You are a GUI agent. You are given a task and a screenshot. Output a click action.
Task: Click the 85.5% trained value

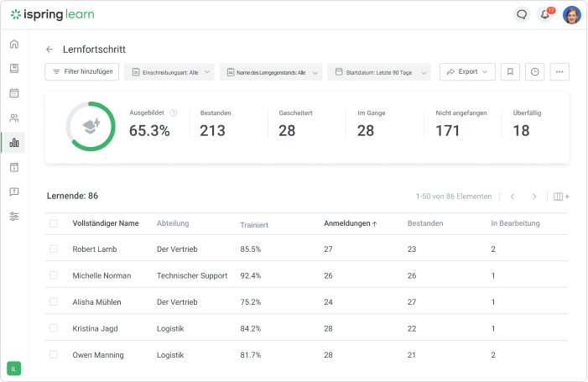pyautogui.click(x=251, y=249)
